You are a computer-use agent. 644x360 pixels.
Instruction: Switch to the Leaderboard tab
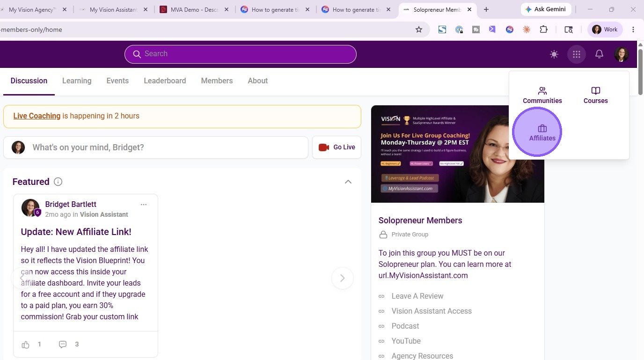165,81
